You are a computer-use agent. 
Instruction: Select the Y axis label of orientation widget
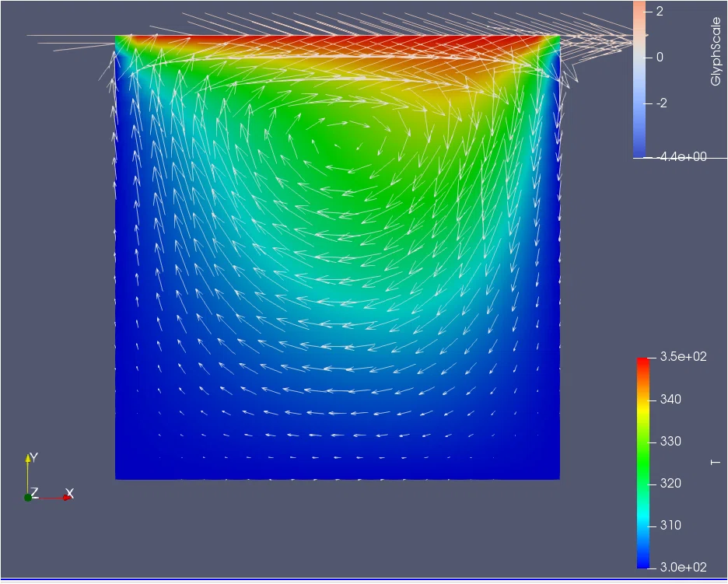coord(33,457)
